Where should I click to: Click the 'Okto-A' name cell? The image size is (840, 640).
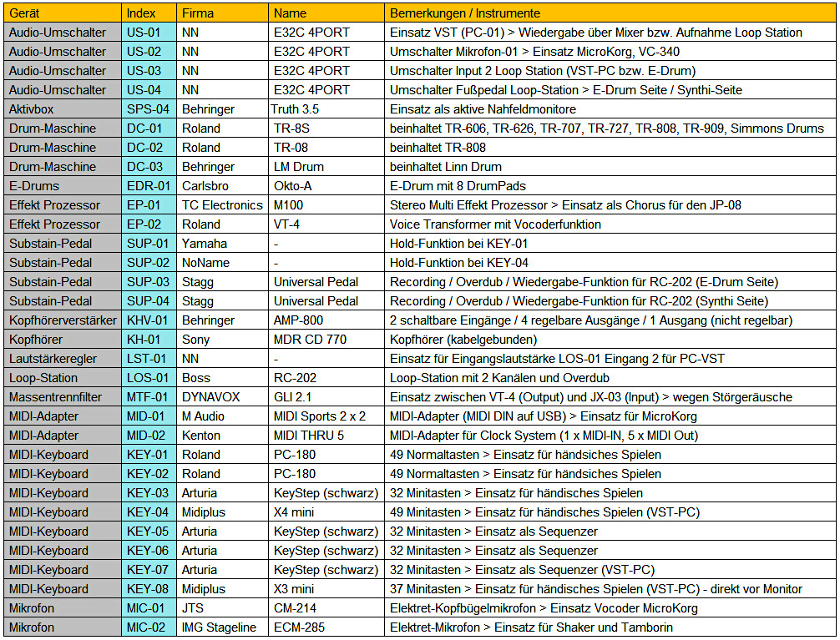pos(326,186)
